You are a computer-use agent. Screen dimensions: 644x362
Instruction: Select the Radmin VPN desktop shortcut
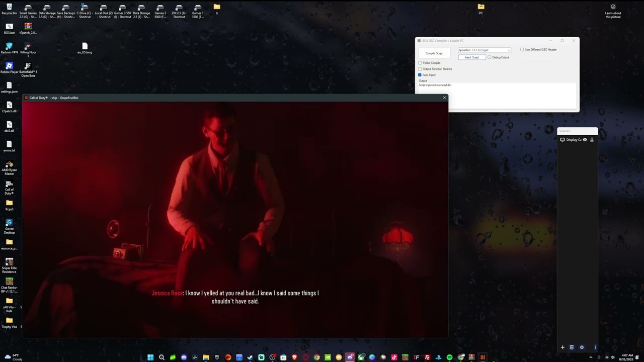9,48
